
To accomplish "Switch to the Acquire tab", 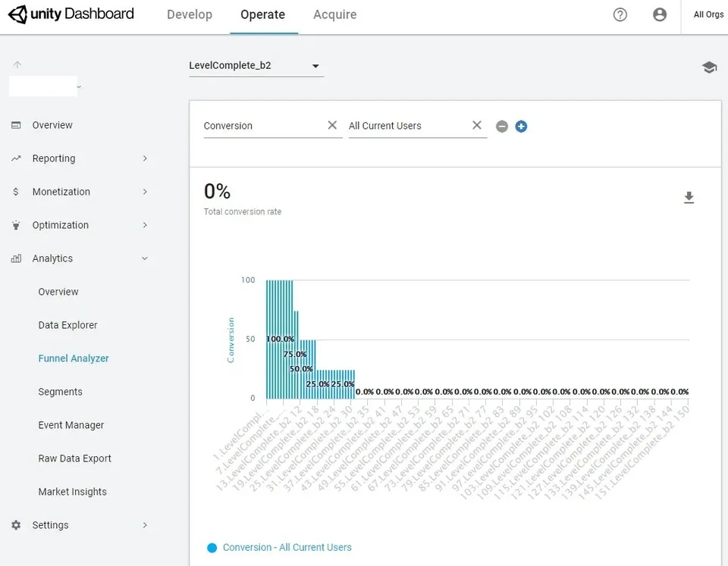I will point(334,15).
